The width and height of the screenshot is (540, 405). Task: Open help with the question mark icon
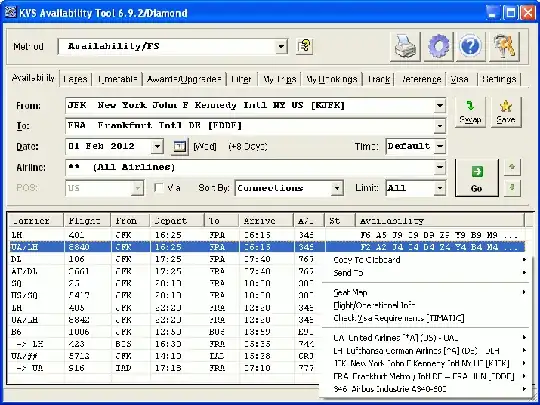pos(470,46)
